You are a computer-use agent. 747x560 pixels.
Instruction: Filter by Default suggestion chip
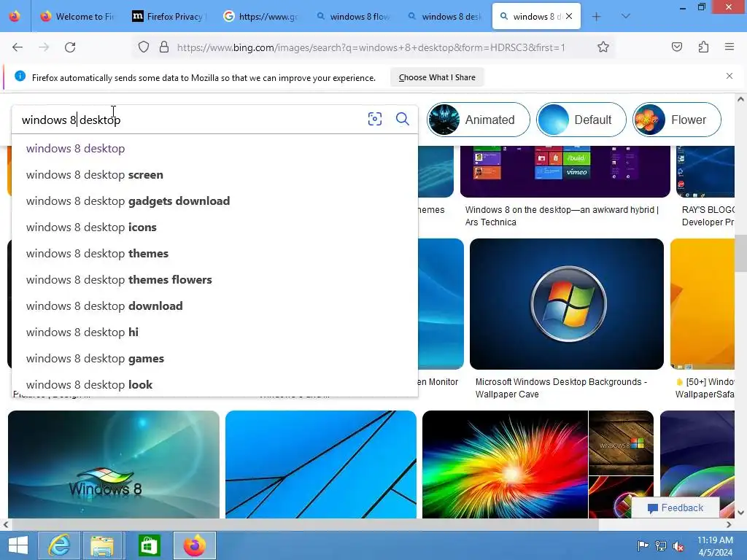pyautogui.click(x=581, y=120)
